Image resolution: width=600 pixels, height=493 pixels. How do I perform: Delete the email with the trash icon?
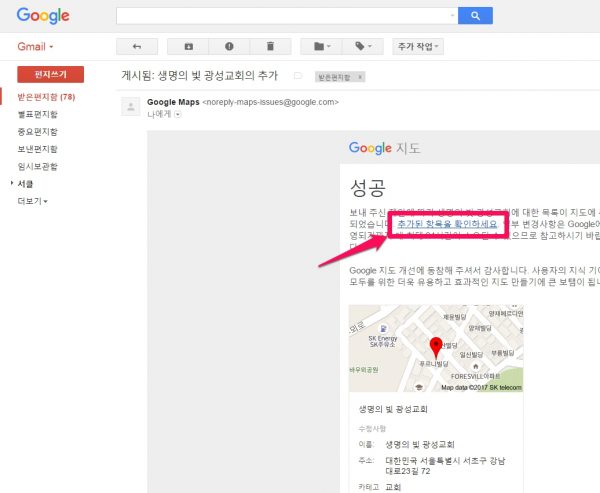[270, 47]
